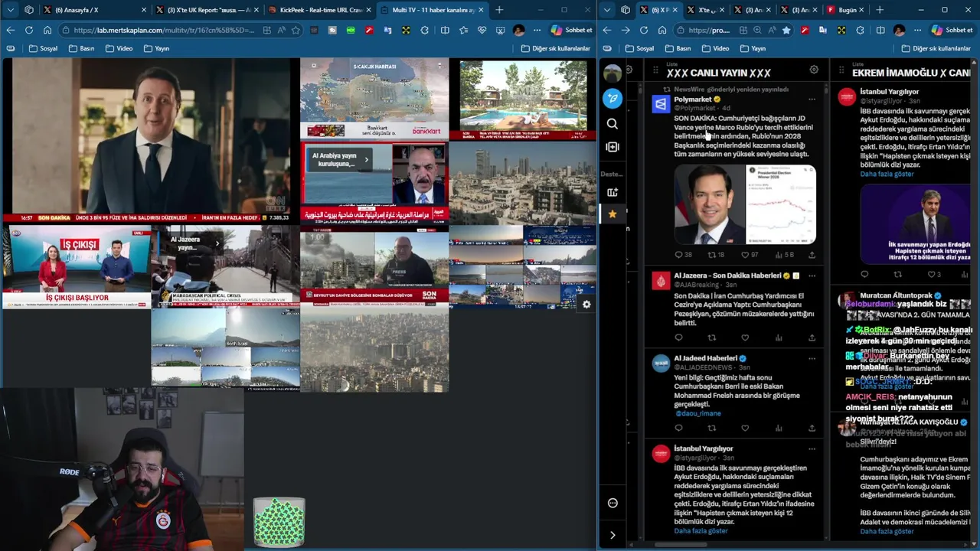Open the Marco Rubio photo in Polymarket post

tap(709, 205)
